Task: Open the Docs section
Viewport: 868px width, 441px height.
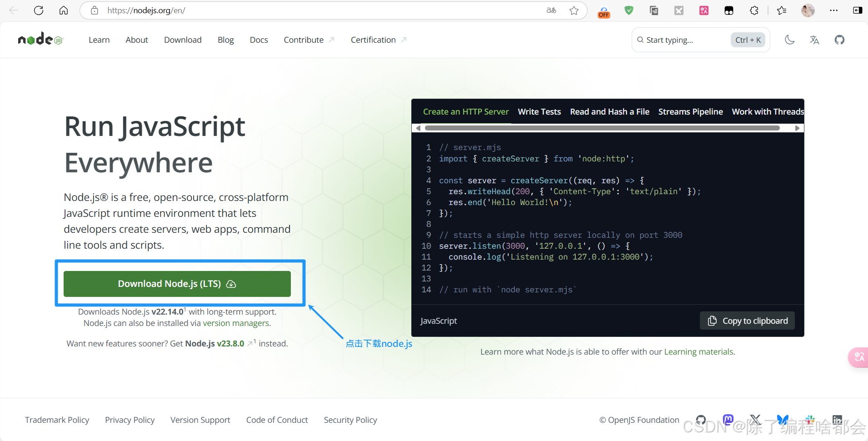Action: pyautogui.click(x=259, y=40)
